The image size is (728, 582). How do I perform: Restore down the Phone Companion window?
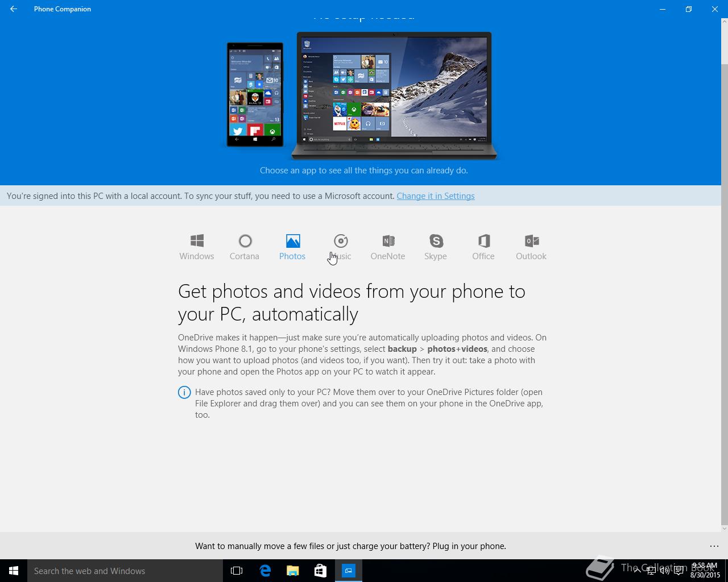coord(689,9)
